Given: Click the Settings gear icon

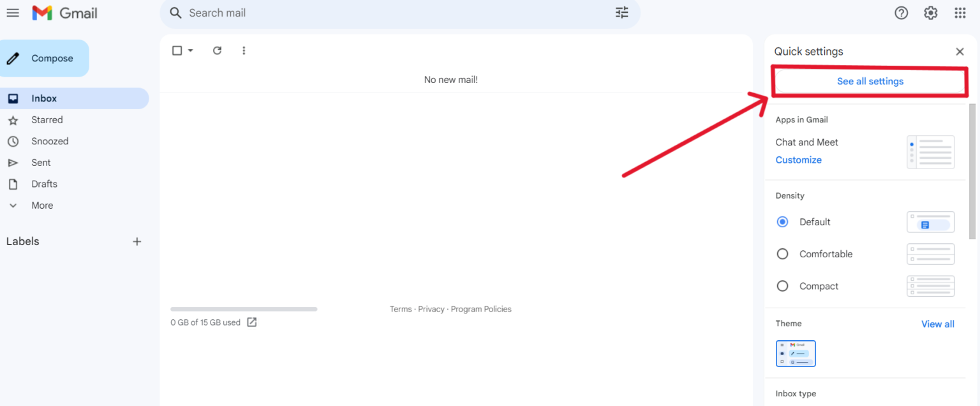Looking at the screenshot, I should pos(930,13).
